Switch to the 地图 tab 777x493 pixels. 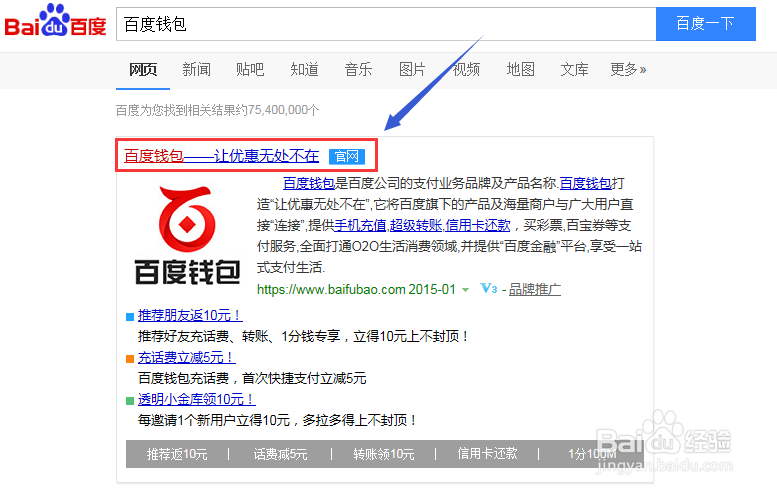point(520,69)
